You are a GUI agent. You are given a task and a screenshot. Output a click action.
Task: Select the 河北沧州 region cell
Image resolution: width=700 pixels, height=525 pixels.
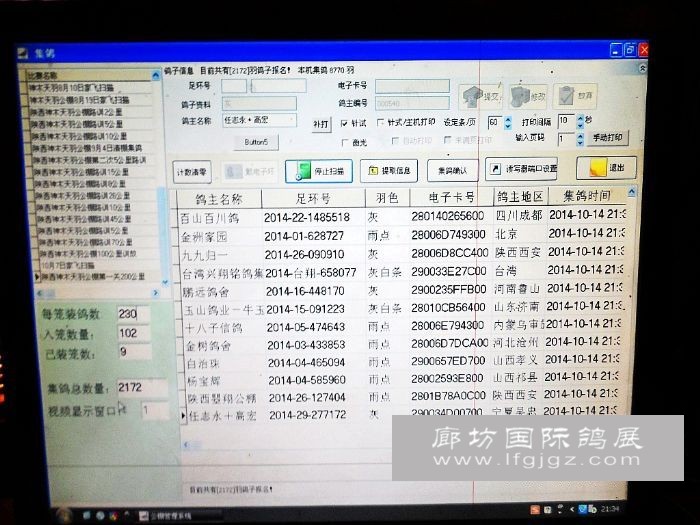coord(516,342)
